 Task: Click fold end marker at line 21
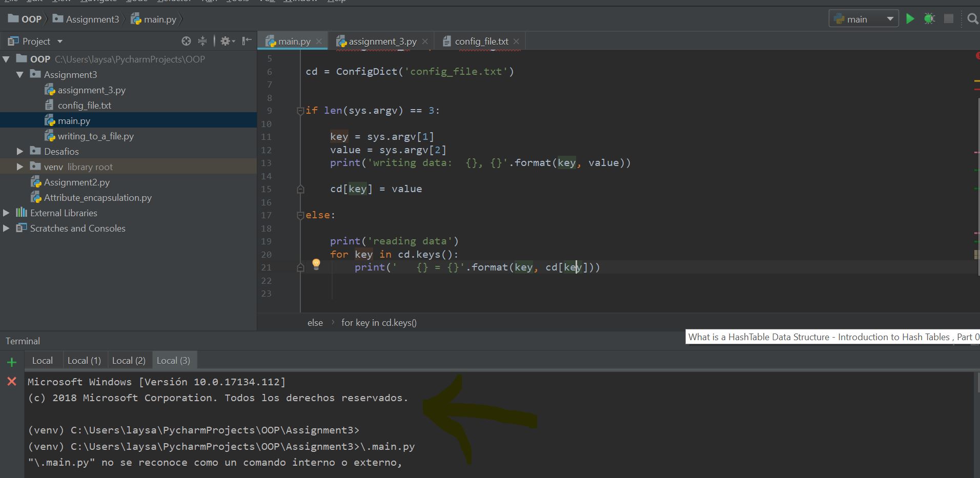tap(300, 267)
